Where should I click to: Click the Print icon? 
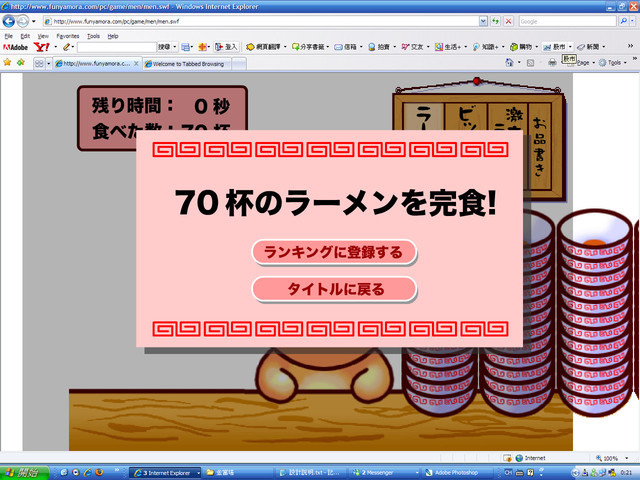tap(552, 63)
